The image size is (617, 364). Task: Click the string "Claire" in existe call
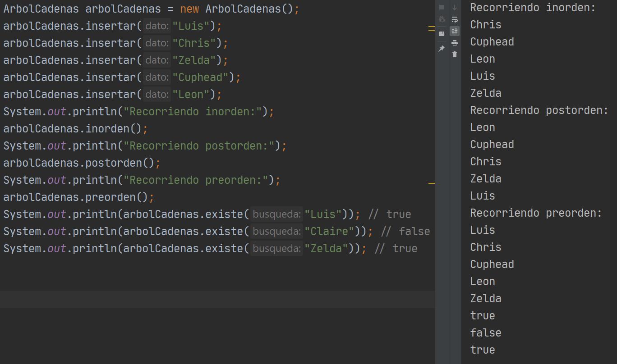pyautogui.click(x=330, y=232)
